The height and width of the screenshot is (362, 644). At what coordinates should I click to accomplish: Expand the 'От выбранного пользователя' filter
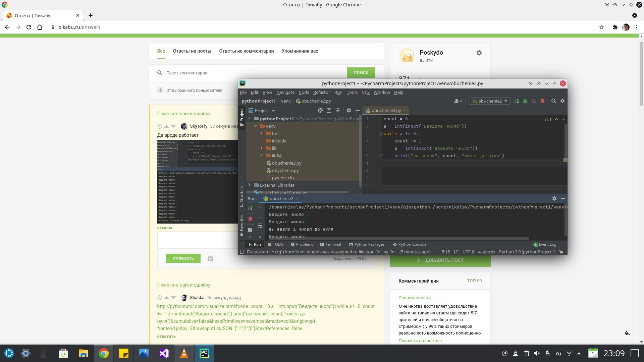[160, 90]
